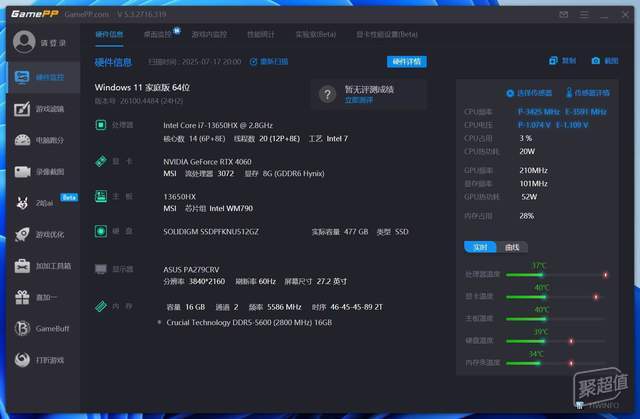Click the Intel WM790 chipset text

pos(231,208)
